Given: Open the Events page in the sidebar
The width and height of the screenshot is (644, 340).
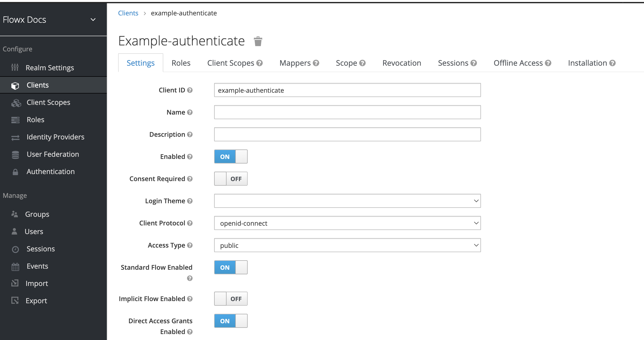Looking at the screenshot, I should point(37,266).
